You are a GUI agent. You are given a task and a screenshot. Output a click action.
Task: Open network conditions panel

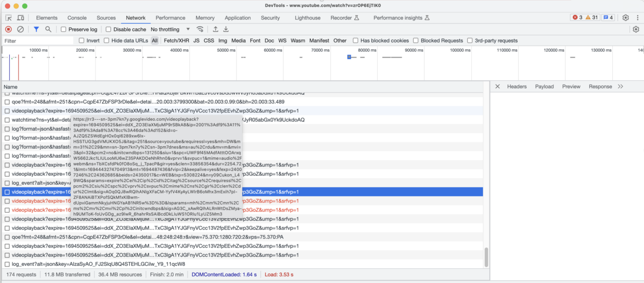(x=200, y=29)
